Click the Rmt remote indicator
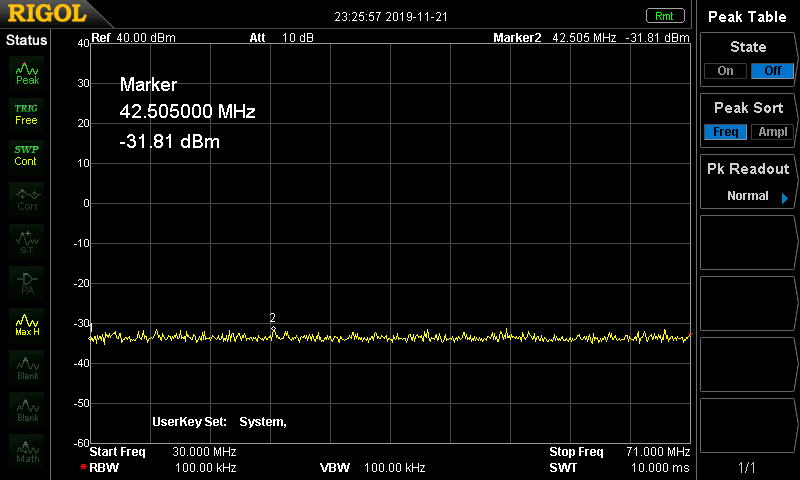The image size is (800, 480). 664,15
